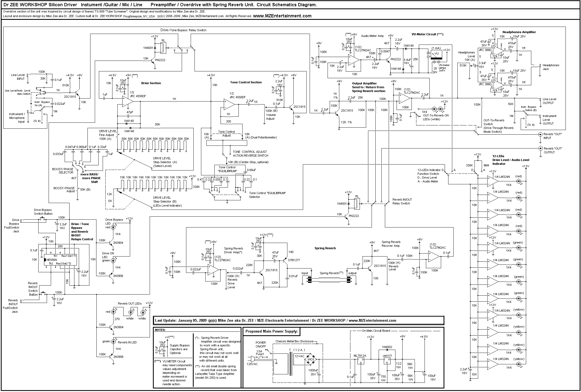The image size is (581, 392).
Task: Click the 2SC1815 transistor near Line Level INPUT
Action: [x=77, y=92]
